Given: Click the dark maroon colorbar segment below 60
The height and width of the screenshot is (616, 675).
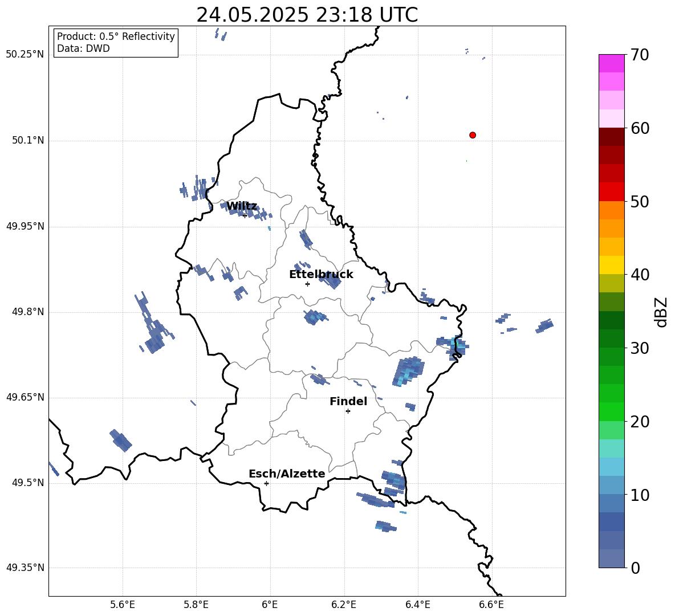Looking at the screenshot, I should point(611,137).
